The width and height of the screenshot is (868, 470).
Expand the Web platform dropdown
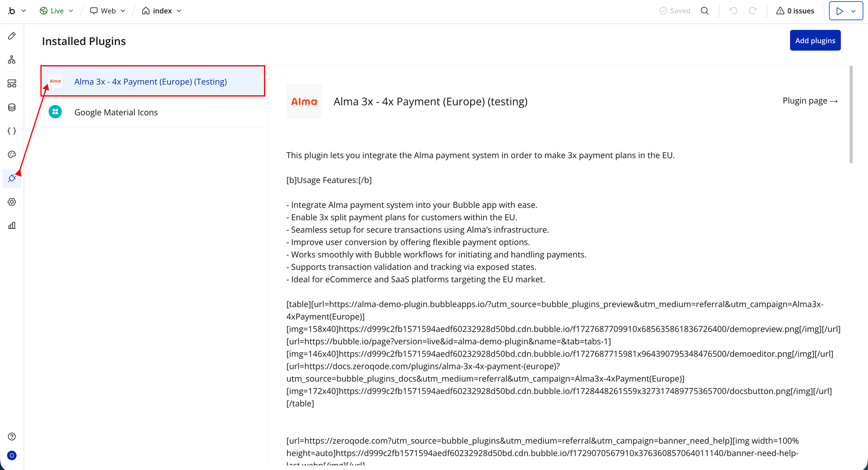108,11
